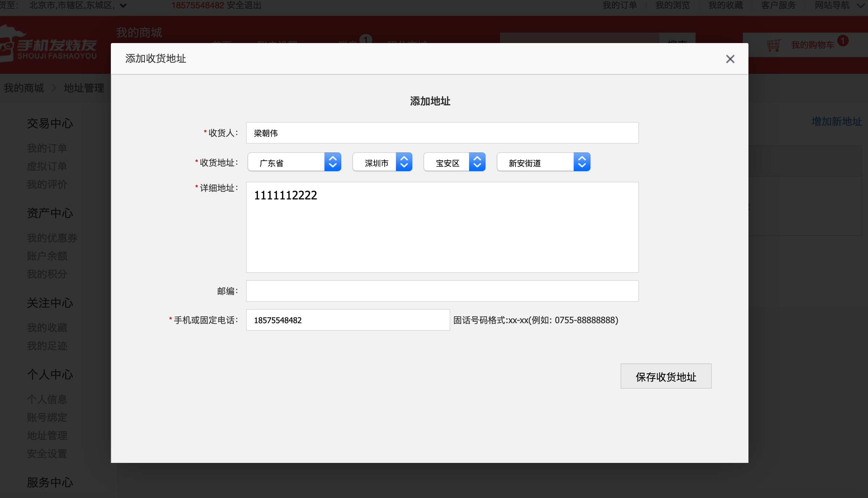Save address with 保存收货地址 button
The width and height of the screenshot is (868, 498).
[666, 376]
